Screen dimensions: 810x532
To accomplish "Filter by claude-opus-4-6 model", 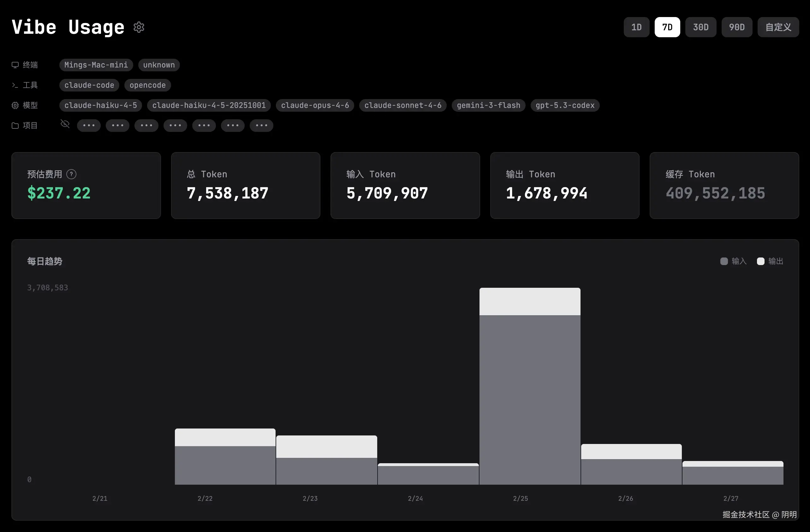I will click(315, 105).
